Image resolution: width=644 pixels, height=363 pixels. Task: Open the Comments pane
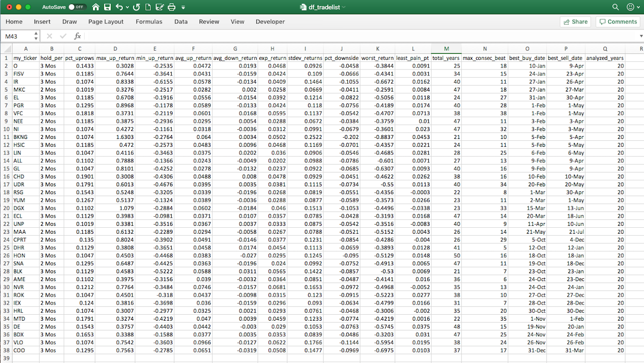[x=617, y=22]
